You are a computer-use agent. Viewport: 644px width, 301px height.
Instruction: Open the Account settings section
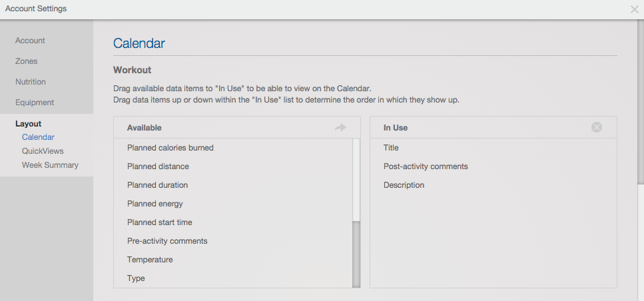(x=30, y=41)
